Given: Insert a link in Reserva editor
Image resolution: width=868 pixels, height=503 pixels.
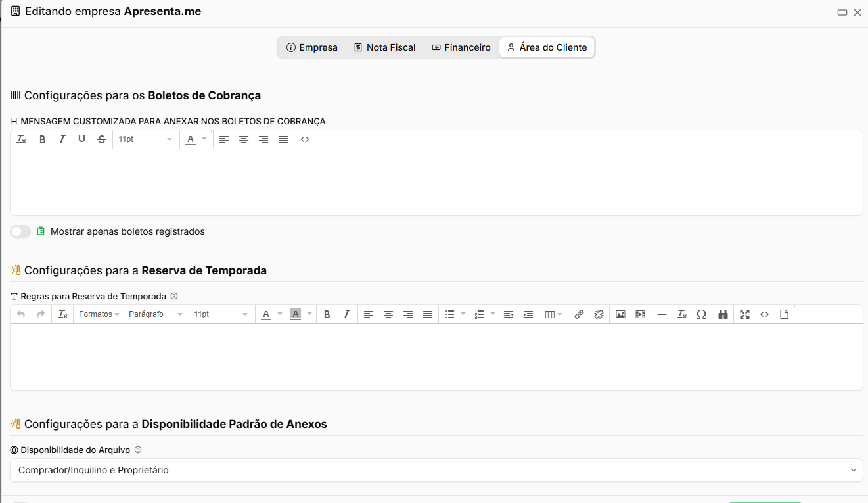Looking at the screenshot, I should [x=579, y=314].
